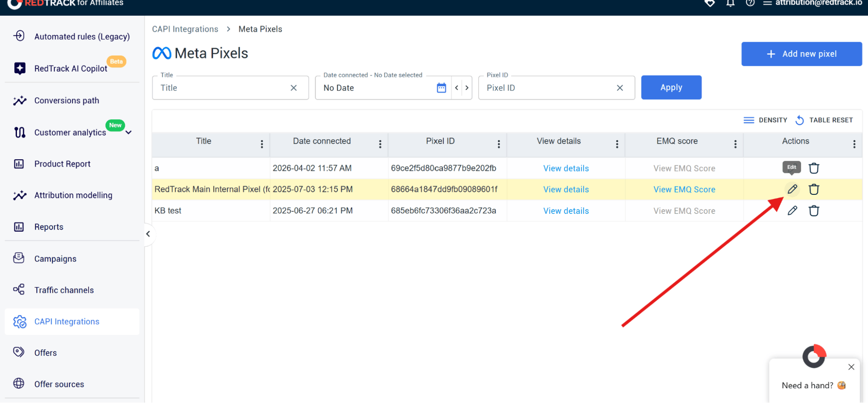Screen dimensions: 868x403
Task: Sort by Date connected column header
Action: coord(322,141)
